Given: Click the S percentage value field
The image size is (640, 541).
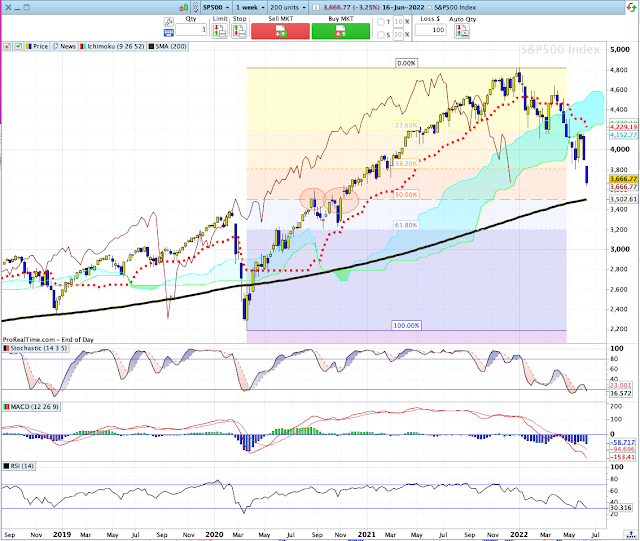Looking at the screenshot, I should (398, 35).
